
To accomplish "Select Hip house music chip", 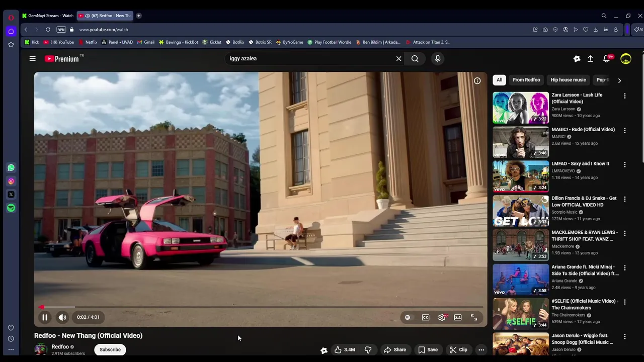I will point(568,80).
